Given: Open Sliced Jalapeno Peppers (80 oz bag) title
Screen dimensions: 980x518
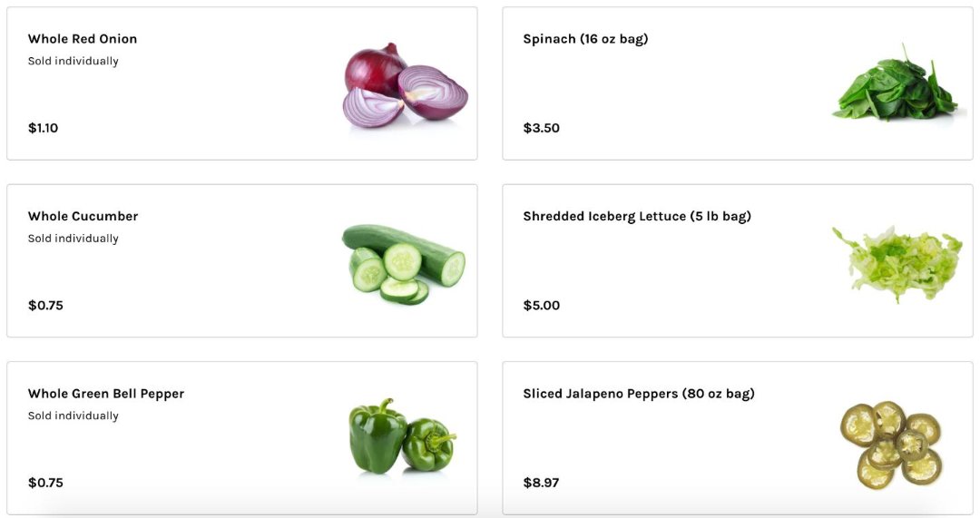Looking at the screenshot, I should coord(639,394).
